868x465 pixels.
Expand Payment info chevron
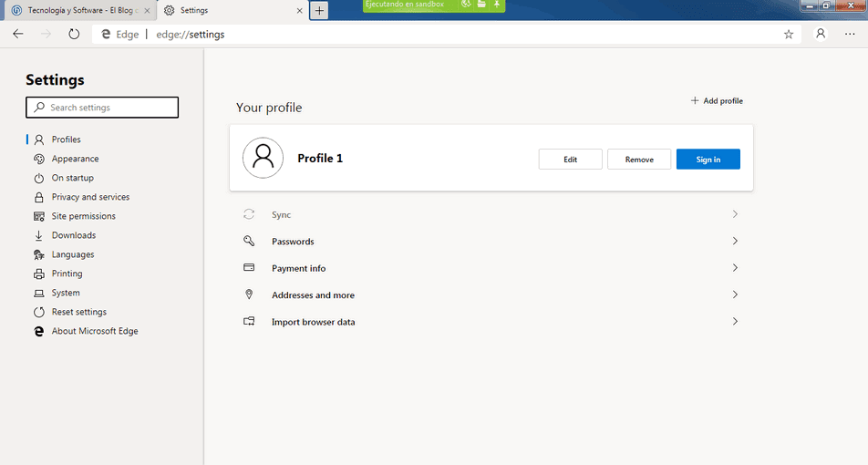click(735, 268)
